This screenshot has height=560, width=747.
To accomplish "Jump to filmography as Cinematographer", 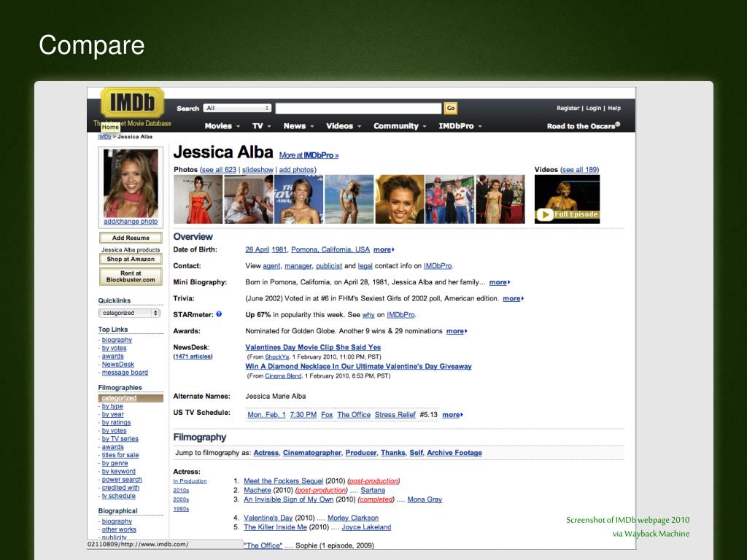I will (x=312, y=453).
